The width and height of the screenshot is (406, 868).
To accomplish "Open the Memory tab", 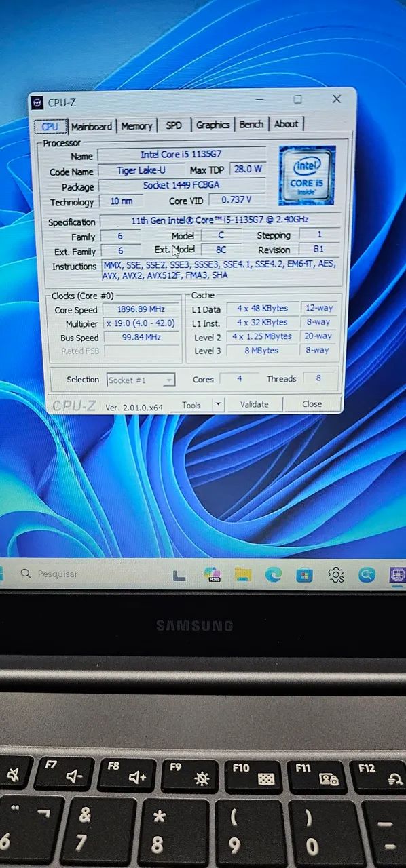I will tap(137, 125).
